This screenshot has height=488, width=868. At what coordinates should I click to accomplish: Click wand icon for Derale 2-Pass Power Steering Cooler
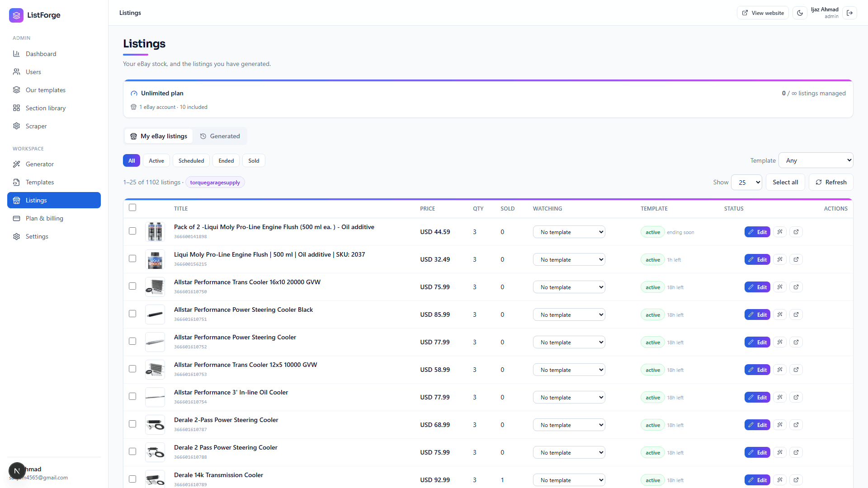click(780, 425)
